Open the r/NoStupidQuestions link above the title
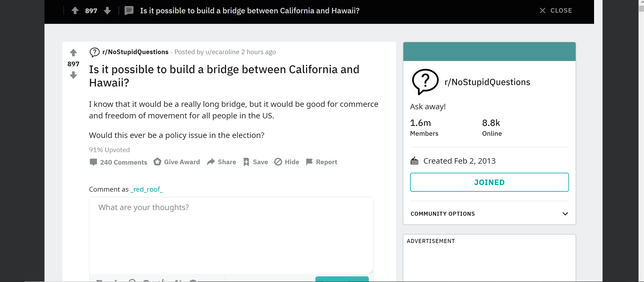 click(x=135, y=52)
